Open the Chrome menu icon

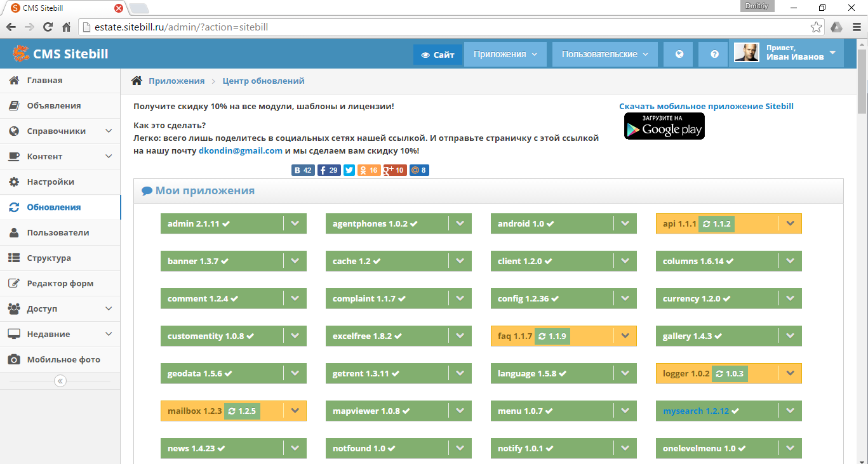coord(855,27)
